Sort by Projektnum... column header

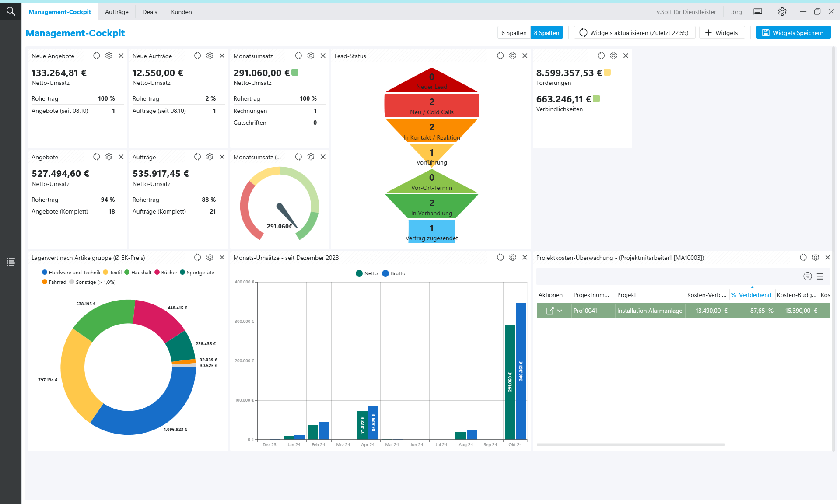591,295
